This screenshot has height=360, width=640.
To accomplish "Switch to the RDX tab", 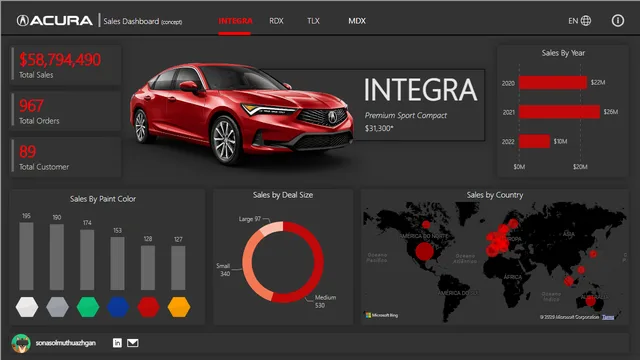I will [x=276, y=21].
